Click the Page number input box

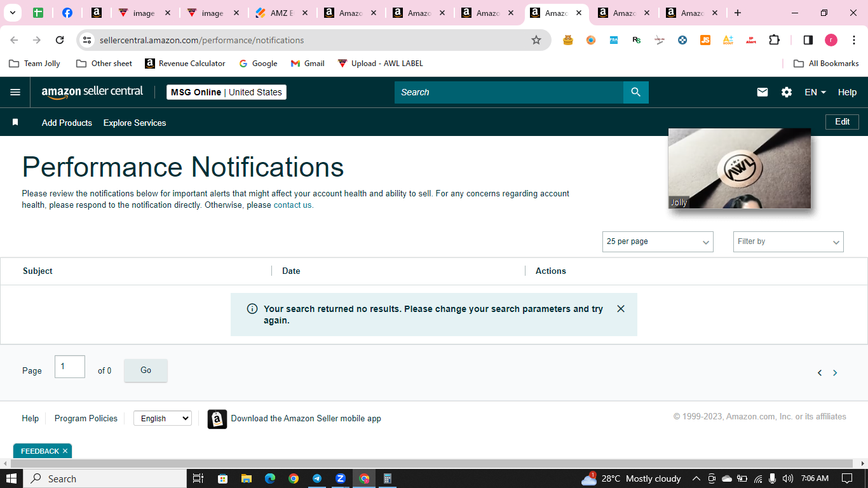click(x=70, y=367)
